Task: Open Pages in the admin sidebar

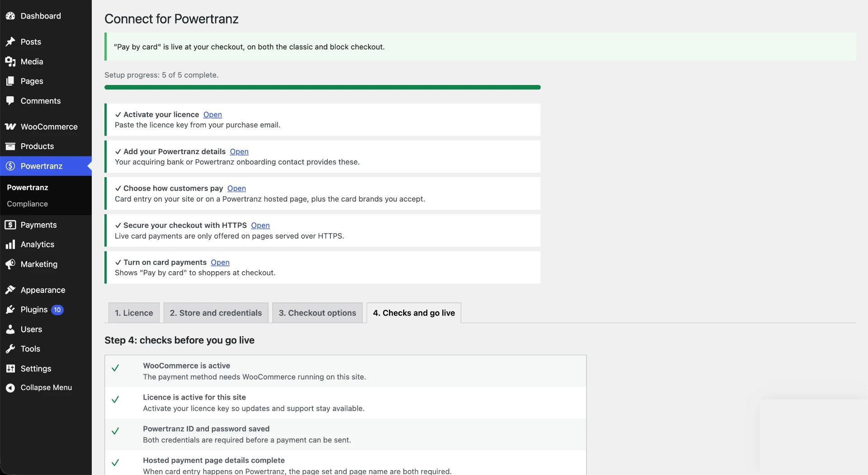Action: 46,81
